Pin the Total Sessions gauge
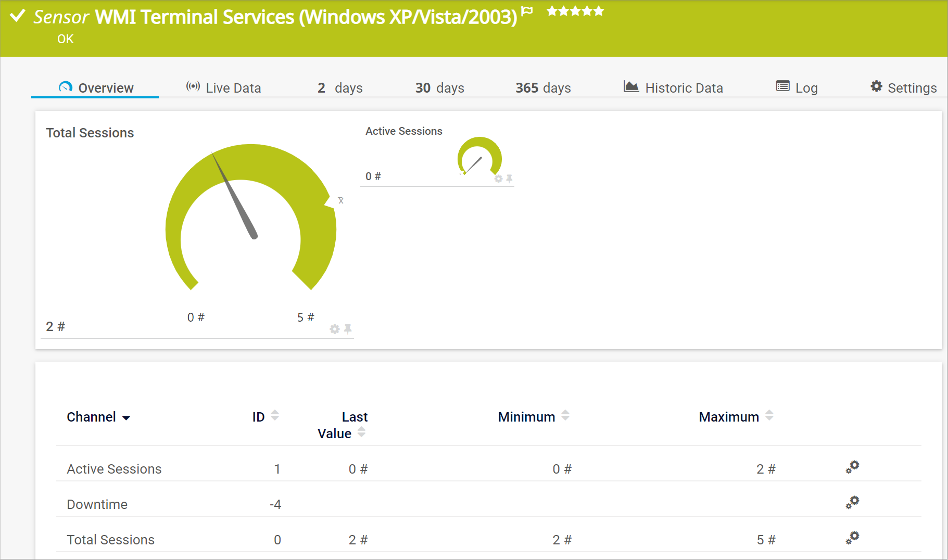 click(348, 329)
